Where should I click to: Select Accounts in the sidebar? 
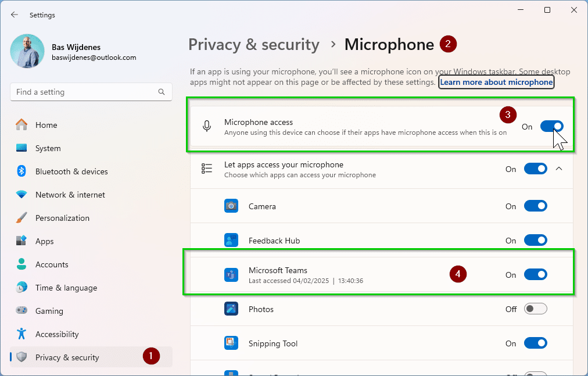coord(52,264)
